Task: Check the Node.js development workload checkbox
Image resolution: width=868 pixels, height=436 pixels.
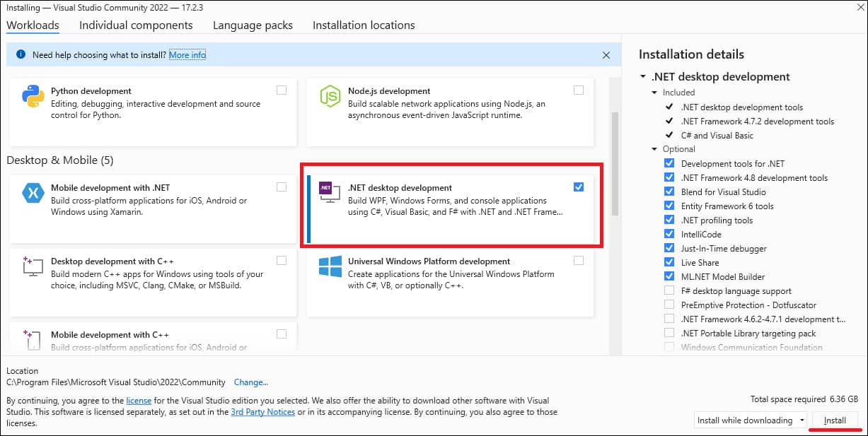Action: (579, 90)
